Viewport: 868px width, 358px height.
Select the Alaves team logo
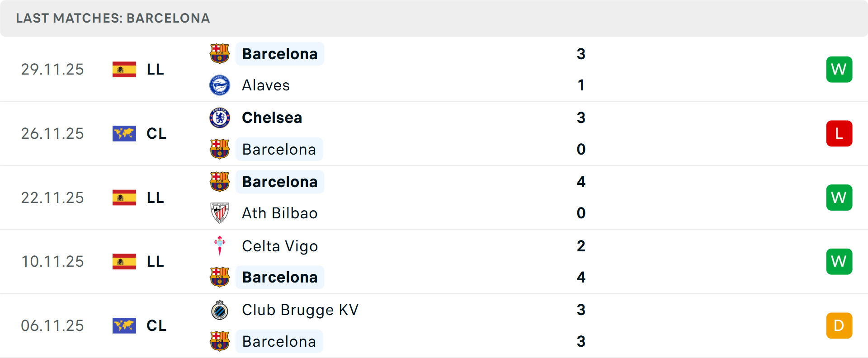click(220, 85)
